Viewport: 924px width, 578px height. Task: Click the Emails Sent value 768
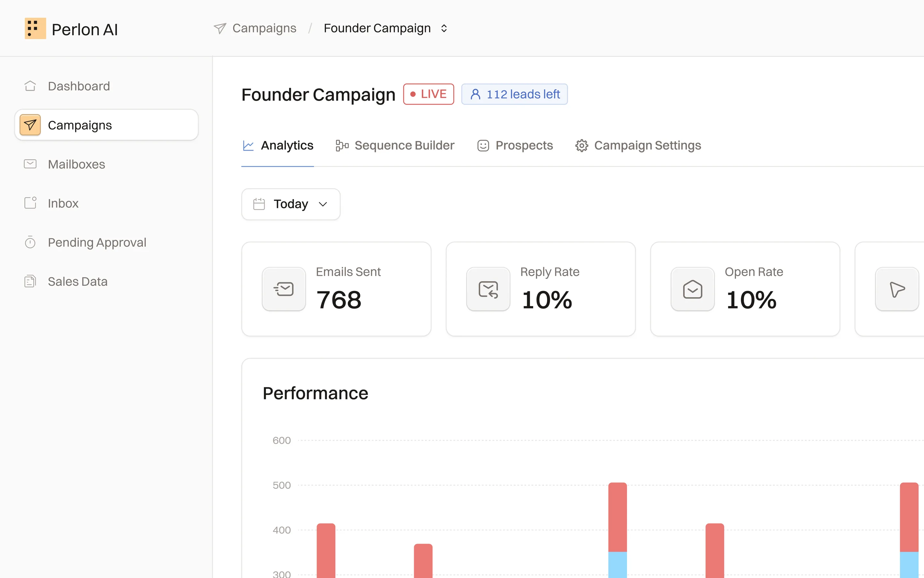(339, 300)
